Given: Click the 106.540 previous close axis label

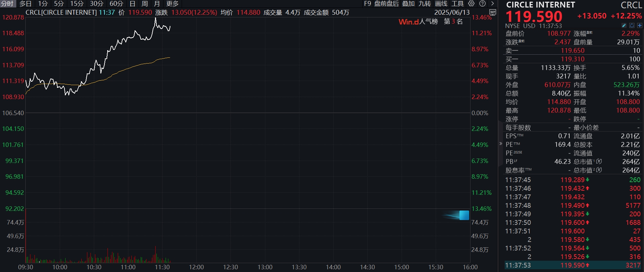Looking at the screenshot, I should coord(13,113).
